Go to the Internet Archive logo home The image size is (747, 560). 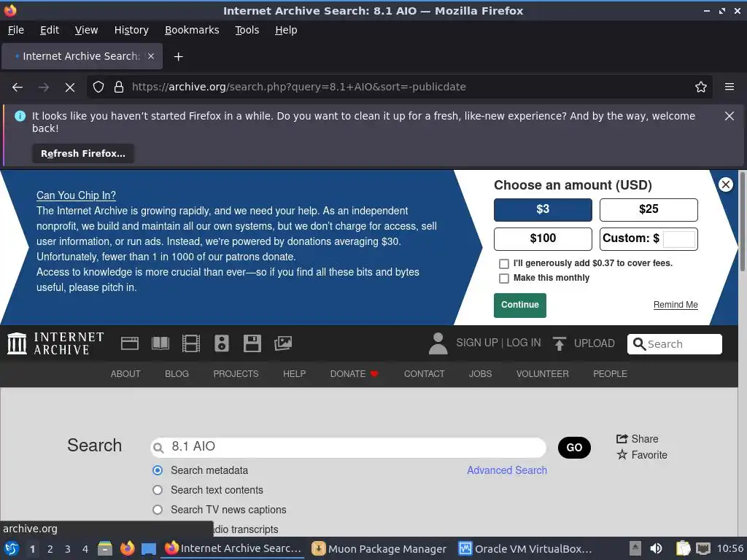(55, 343)
